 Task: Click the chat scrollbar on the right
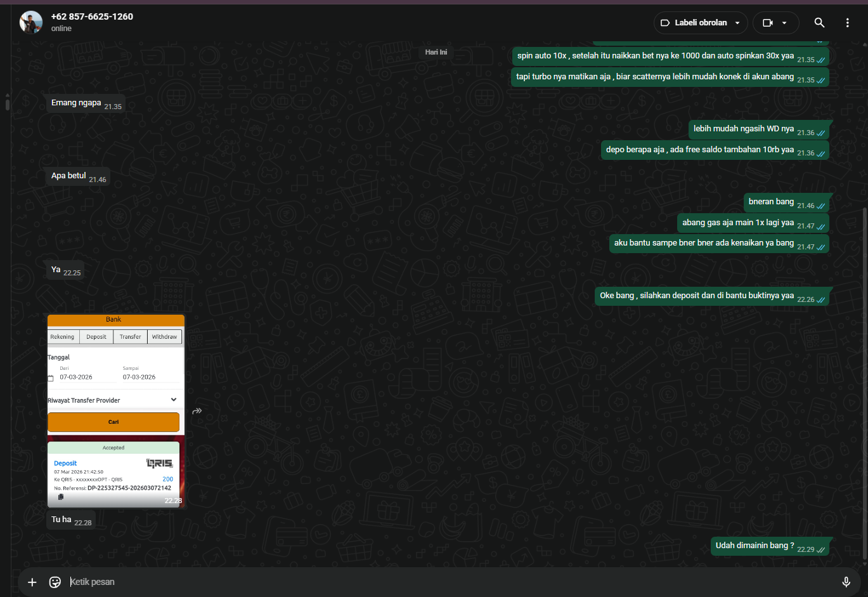865,384
